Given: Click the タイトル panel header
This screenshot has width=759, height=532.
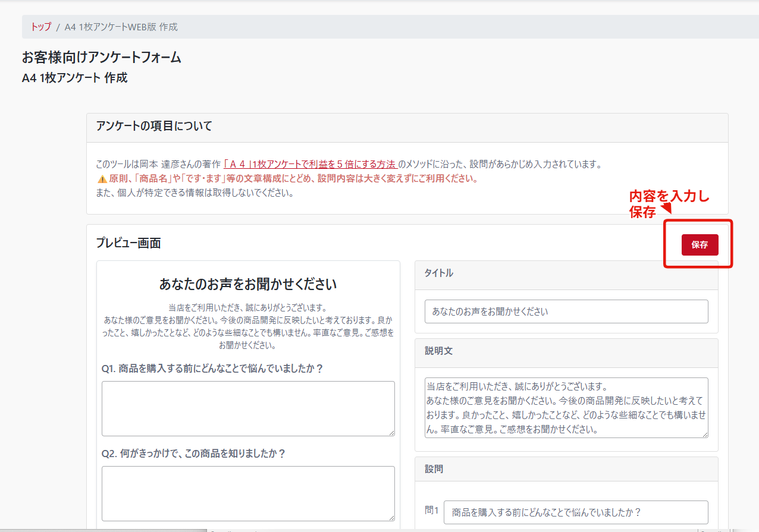Looking at the screenshot, I should (439, 273).
